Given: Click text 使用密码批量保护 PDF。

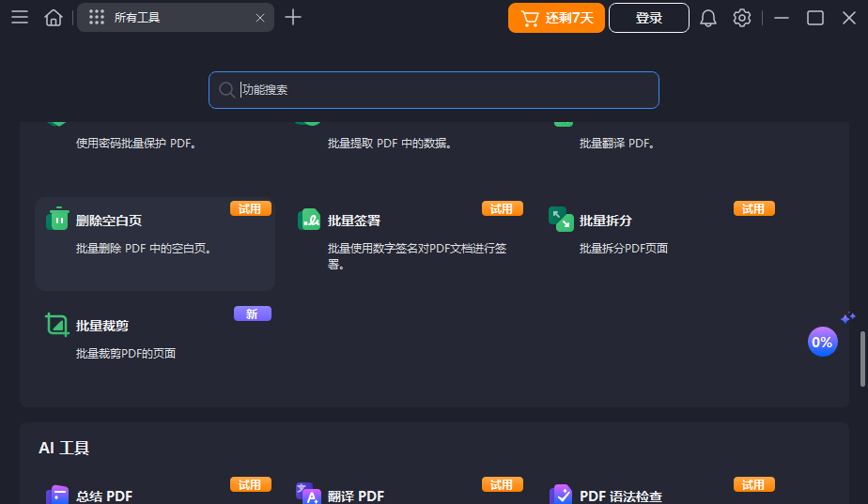Looking at the screenshot, I should pos(137,144).
